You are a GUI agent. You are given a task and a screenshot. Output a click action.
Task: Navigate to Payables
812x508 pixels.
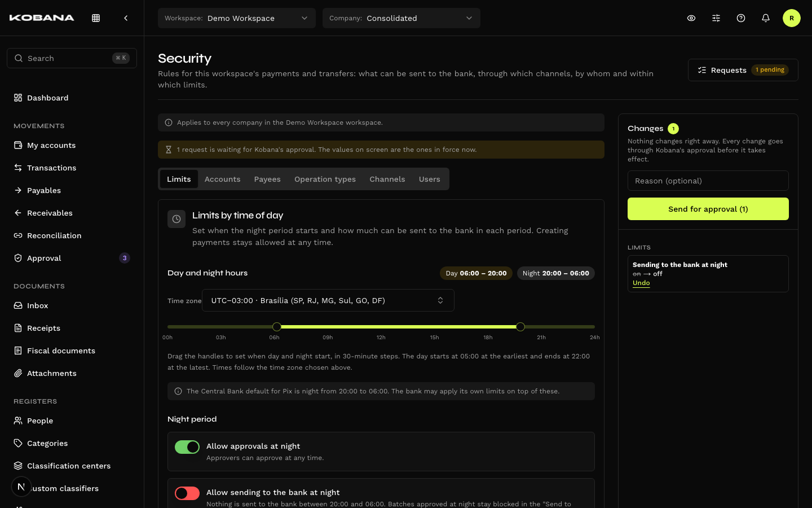tap(72, 190)
